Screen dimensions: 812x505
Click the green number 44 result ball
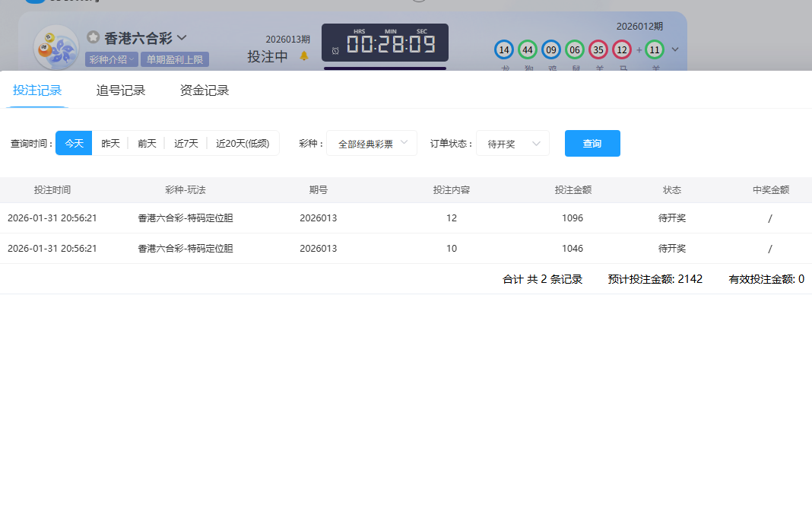(x=527, y=50)
